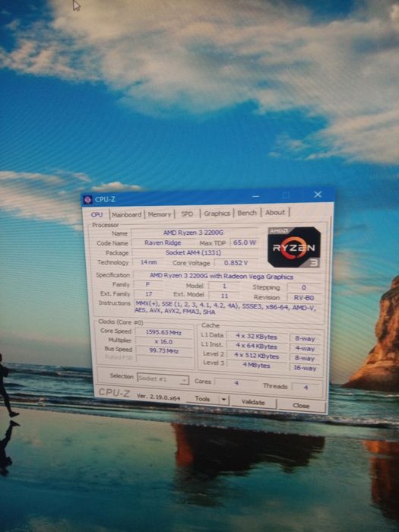
Task: Click the Ext. Family value 17
Action: [x=148, y=294]
